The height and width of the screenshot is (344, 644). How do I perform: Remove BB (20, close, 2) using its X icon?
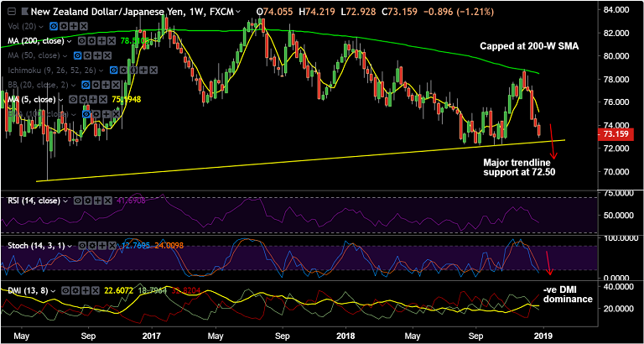coord(116,85)
